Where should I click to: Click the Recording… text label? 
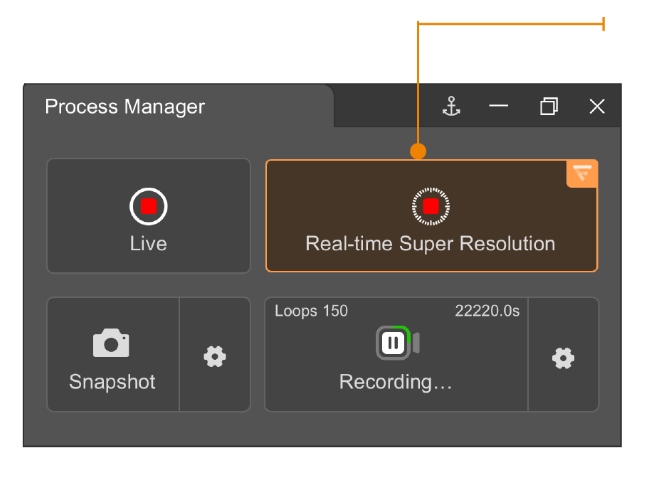pos(396,382)
